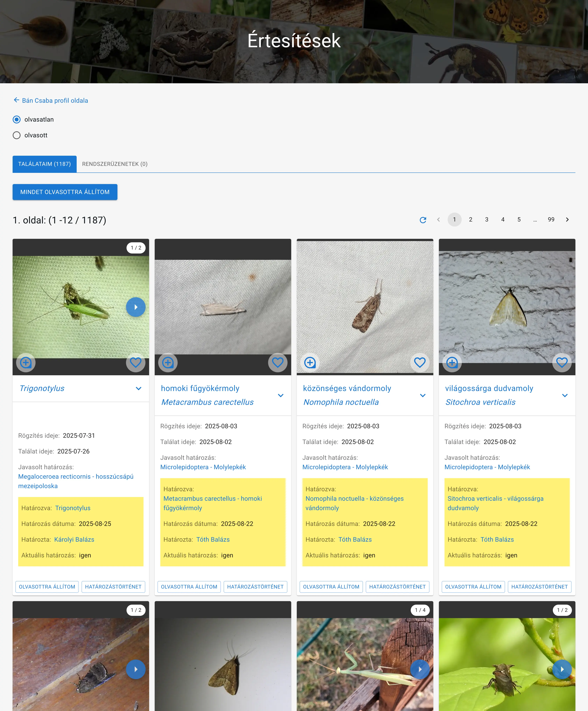Expand the Sitochroa verticalis card chevron
This screenshot has width=588, height=711.
[x=565, y=395]
